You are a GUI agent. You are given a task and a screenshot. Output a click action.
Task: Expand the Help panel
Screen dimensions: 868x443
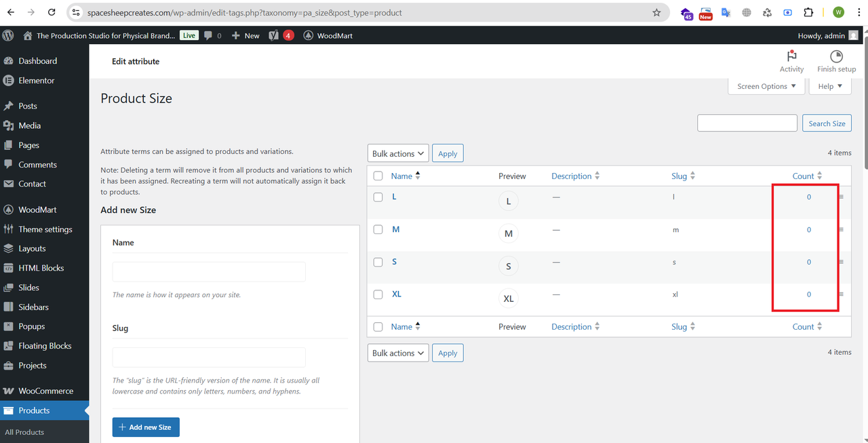(830, 86)
